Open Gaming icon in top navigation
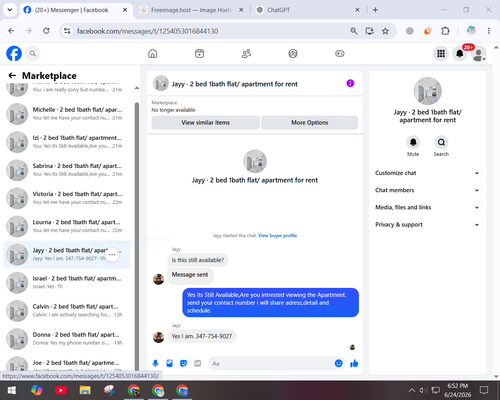500x400 pixels. [x=340, y=53]
